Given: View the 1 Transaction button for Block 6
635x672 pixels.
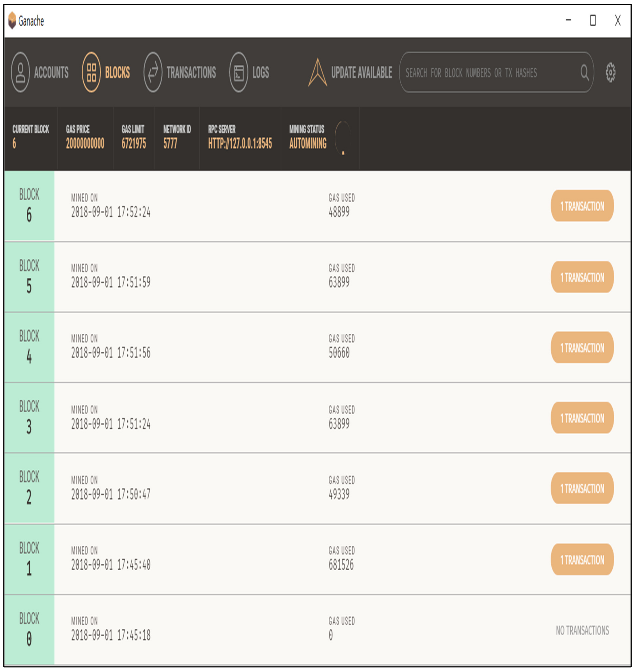Looking at the screenshot, I should coord(582,206).
